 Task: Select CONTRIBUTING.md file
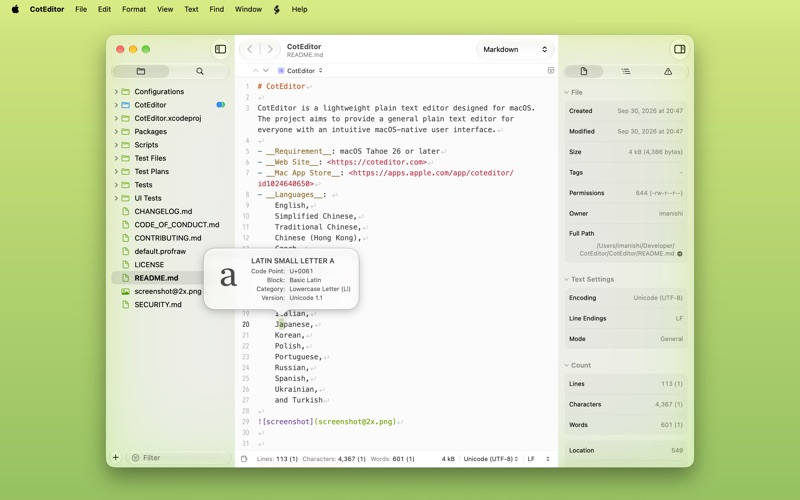[168, 238]
